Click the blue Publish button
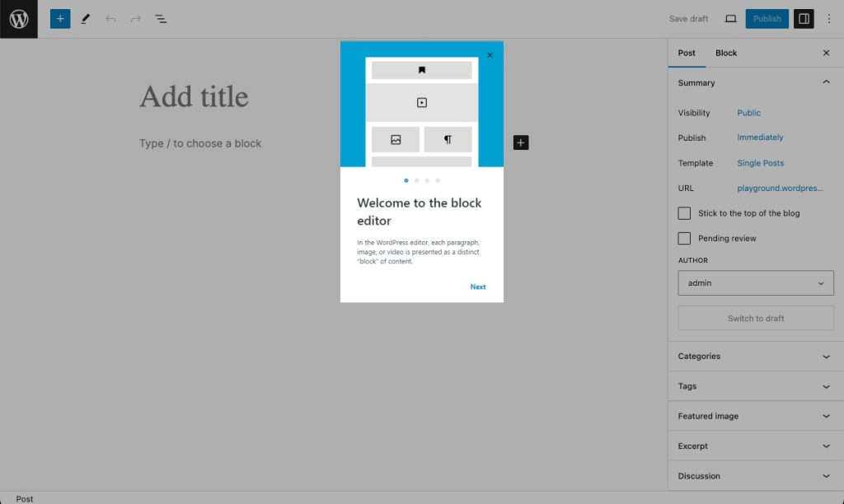The image size is (844, 504). 767,19
